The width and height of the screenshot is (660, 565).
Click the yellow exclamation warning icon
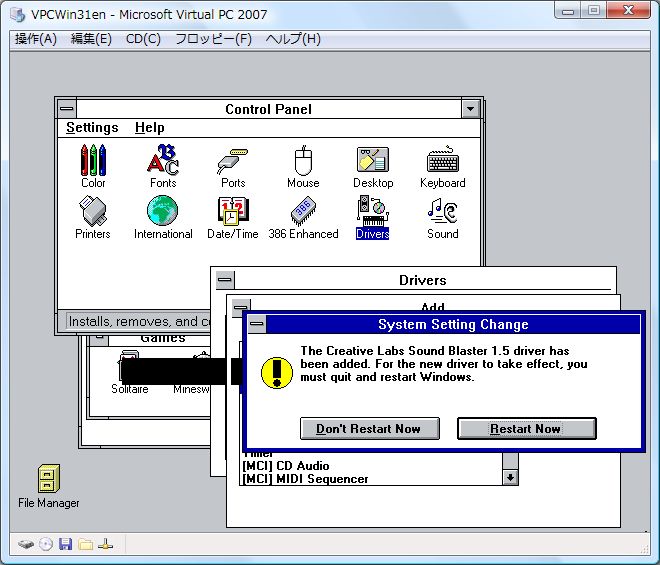pyautogui.click(x=277, y=373)
